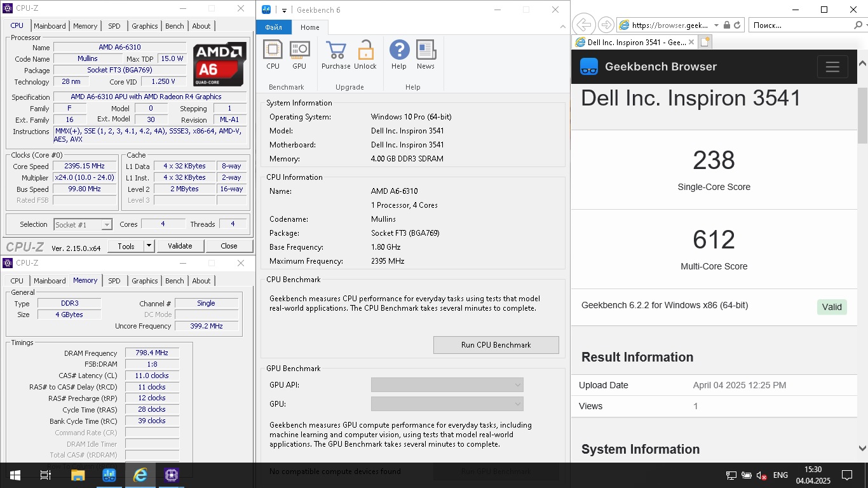The image size is (868, 488).
Task: Click the DRAM Frequency 798.4 MHz value
Action: pyautogui.click(x=152, y=353)
